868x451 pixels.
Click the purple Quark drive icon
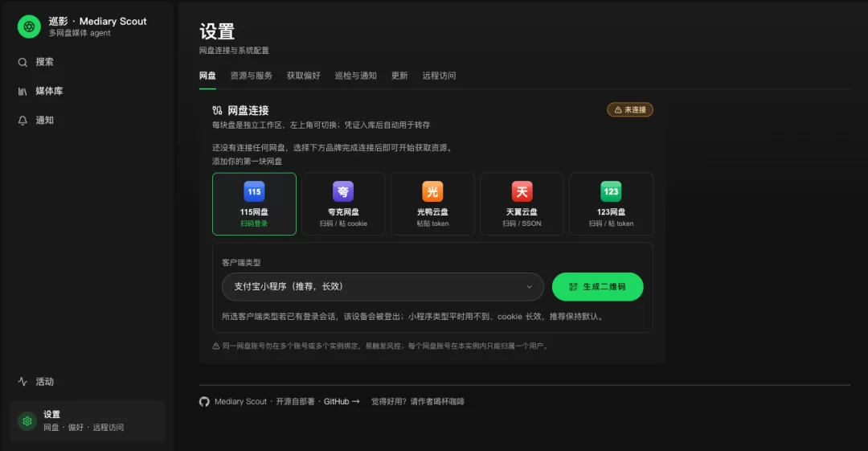coord(343,191)
